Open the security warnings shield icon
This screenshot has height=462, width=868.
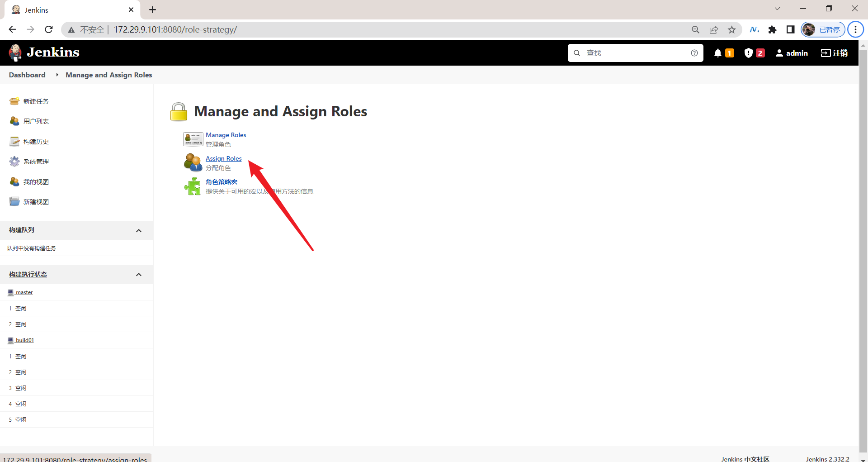coord(749,53)
